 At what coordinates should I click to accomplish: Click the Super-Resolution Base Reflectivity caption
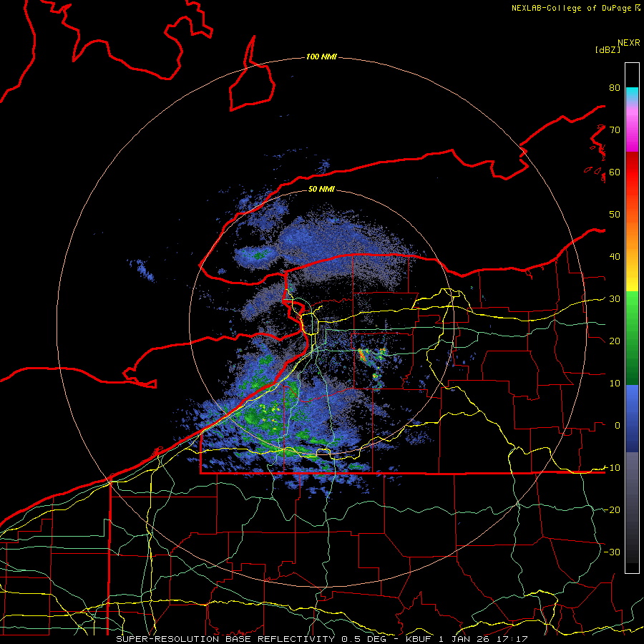225,639
